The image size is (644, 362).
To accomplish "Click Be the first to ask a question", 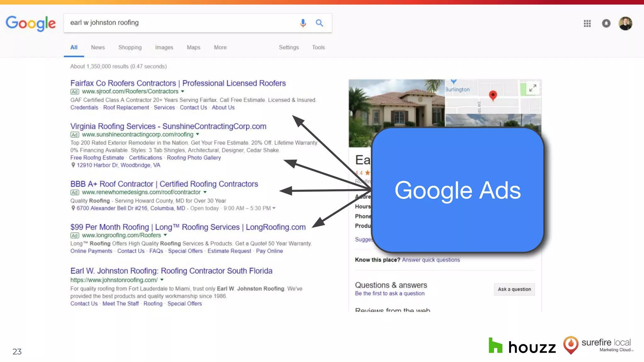I will tap(390, 293).
